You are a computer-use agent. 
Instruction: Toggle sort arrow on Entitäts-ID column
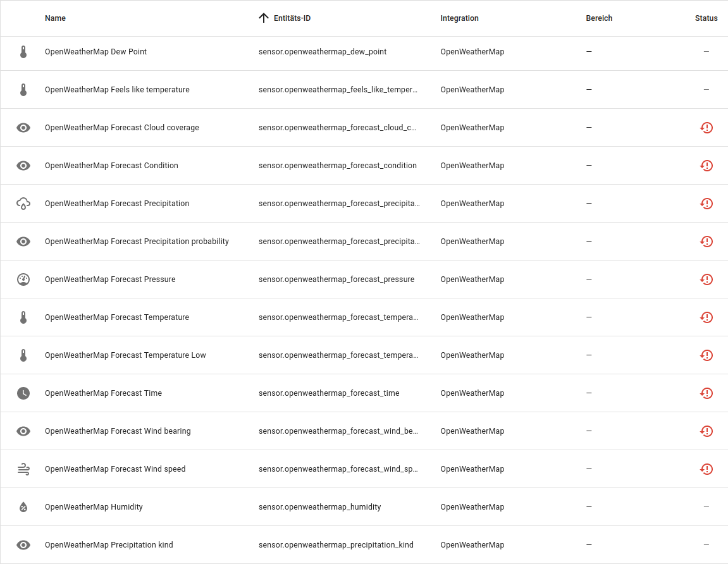264,18
